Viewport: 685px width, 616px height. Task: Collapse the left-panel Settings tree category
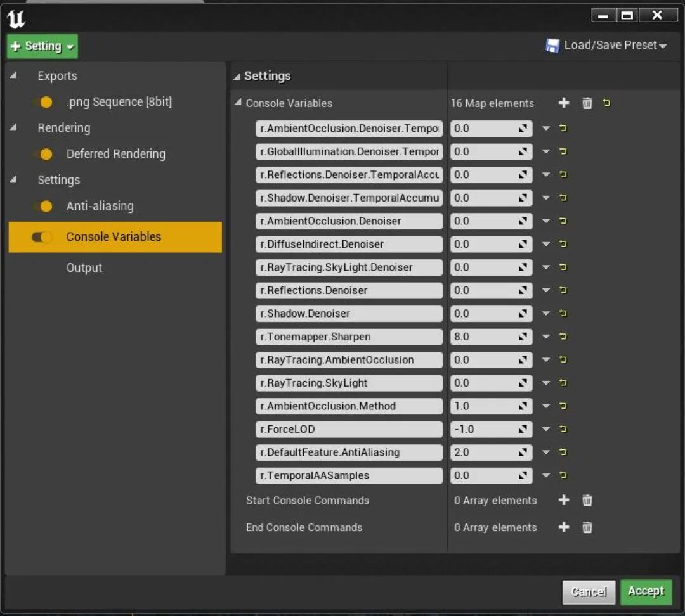tap(13, 179)
